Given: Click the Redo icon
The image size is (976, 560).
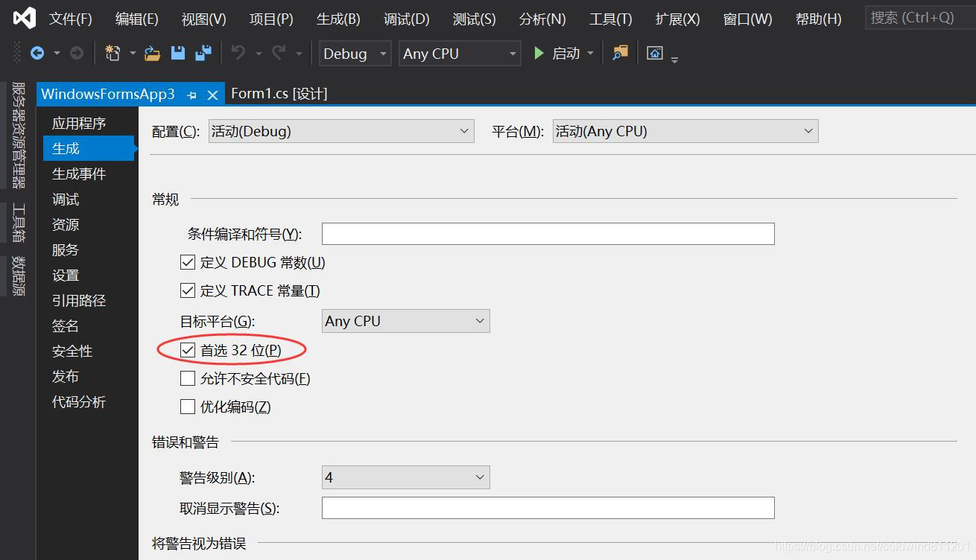Looking at the screenshot, I should click(x=279, y=53).
